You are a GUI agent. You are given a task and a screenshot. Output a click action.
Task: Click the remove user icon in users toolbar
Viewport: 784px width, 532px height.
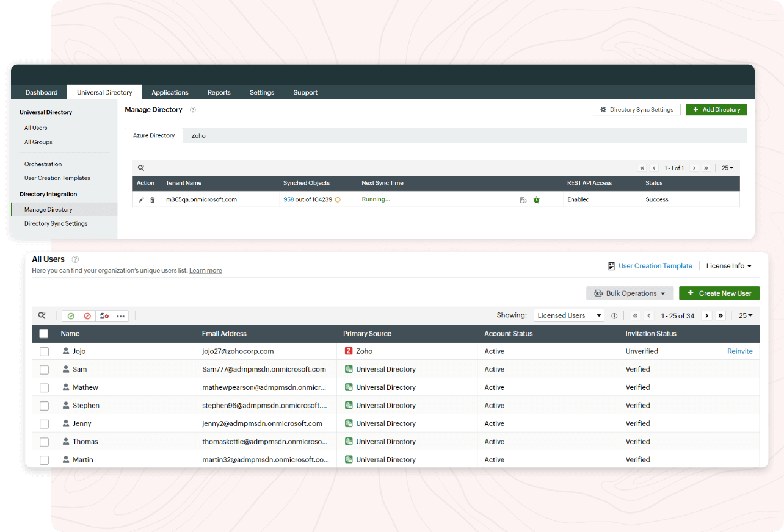pyautogui.click(x=104, y=316)
